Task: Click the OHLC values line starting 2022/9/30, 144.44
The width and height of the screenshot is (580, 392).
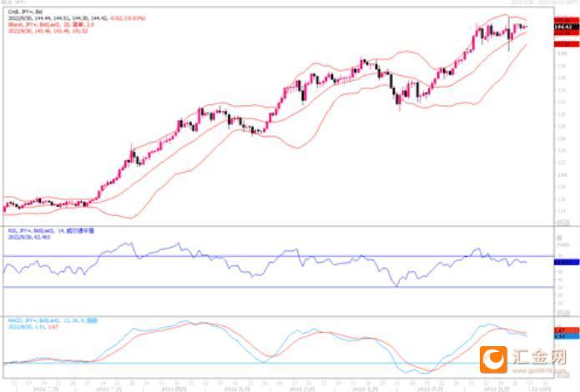Action: (x=77, y=18)
